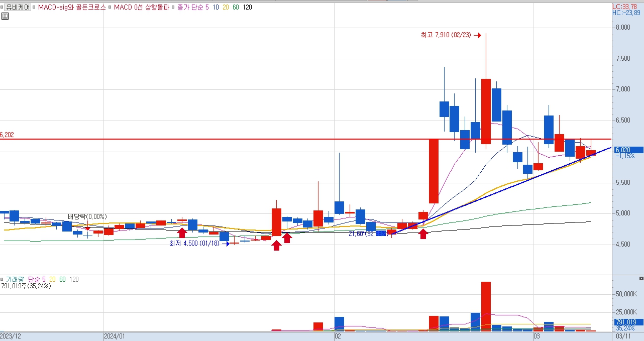Click the 10-period price moving average label

click(216, 7)
